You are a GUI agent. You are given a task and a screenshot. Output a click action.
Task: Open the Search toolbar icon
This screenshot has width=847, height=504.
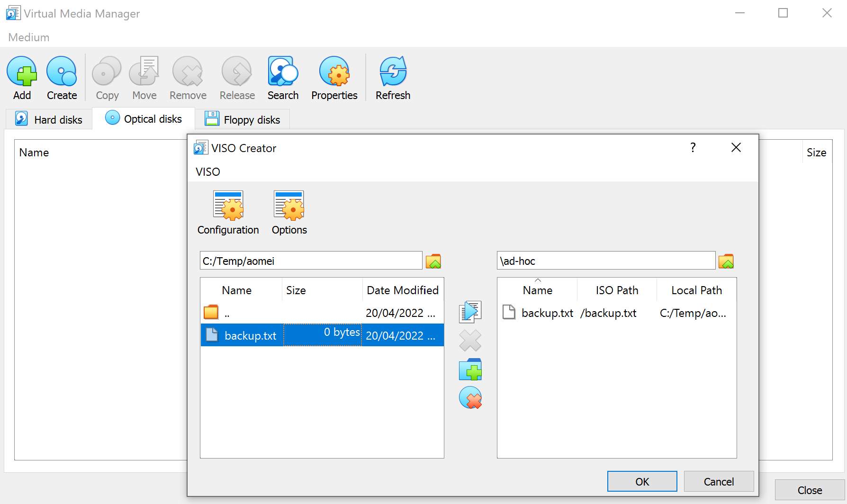283,71
